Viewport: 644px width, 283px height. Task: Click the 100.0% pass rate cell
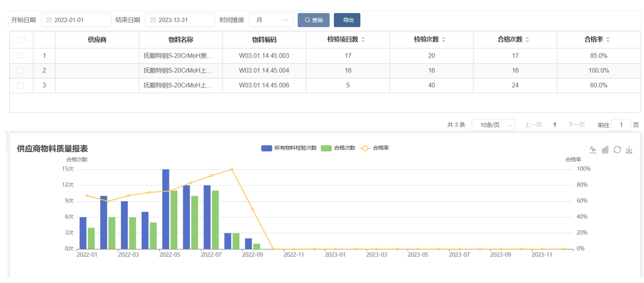[x=599, y=70]
